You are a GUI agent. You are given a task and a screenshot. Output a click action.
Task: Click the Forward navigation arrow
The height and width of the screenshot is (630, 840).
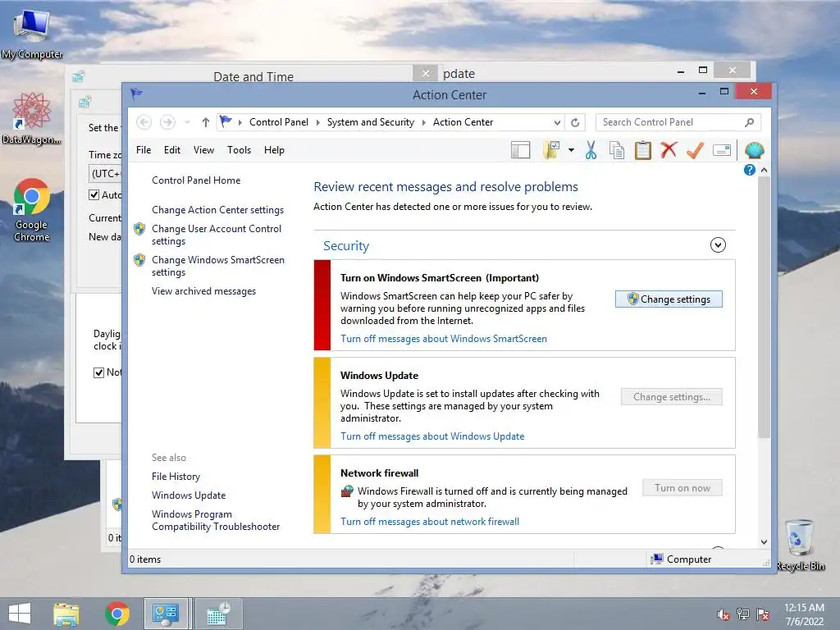tap(167, 122)
